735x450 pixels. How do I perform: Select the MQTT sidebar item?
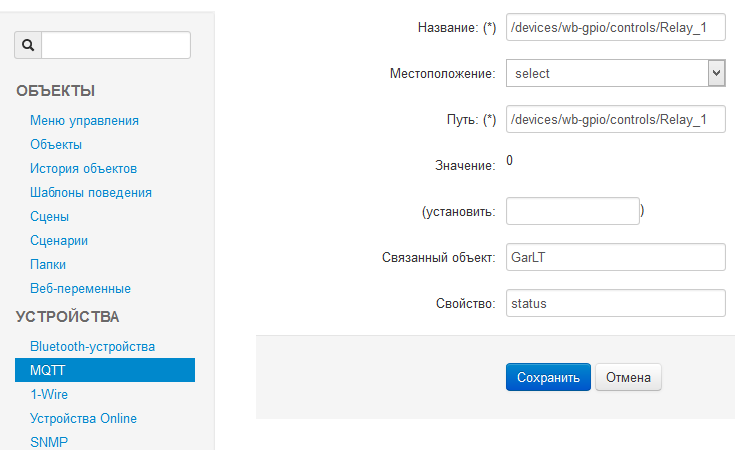[48, 371]
